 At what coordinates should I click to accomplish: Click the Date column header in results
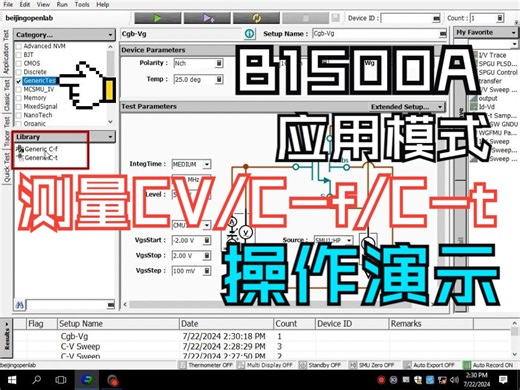tap(226, 324)
